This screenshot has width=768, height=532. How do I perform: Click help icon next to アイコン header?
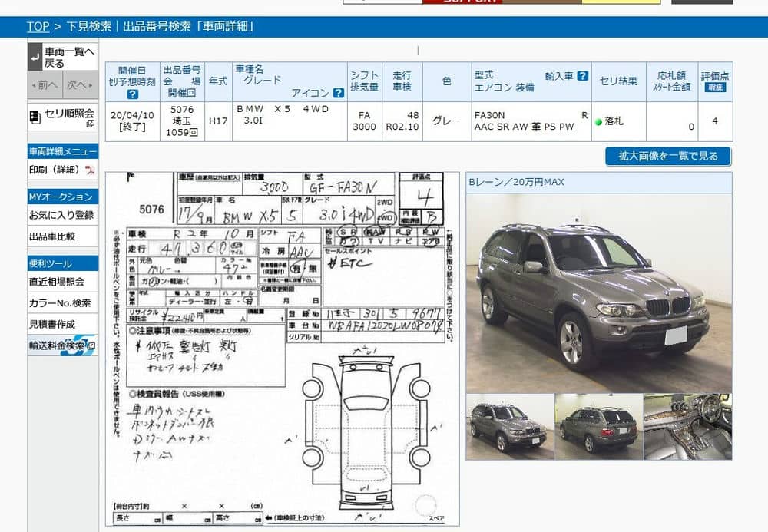tap(338, 92)
